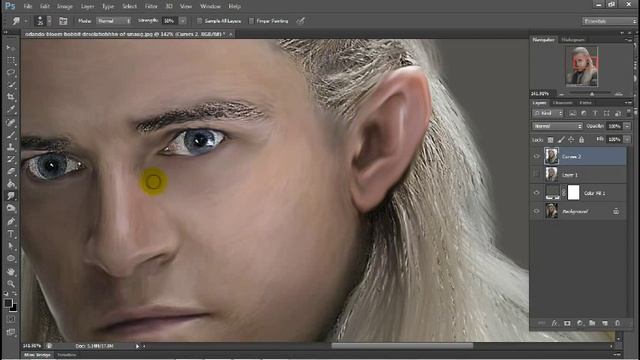Select the Quick Selection tool
The width and height of the screenshot is (640, 360).
coord(11,85)
